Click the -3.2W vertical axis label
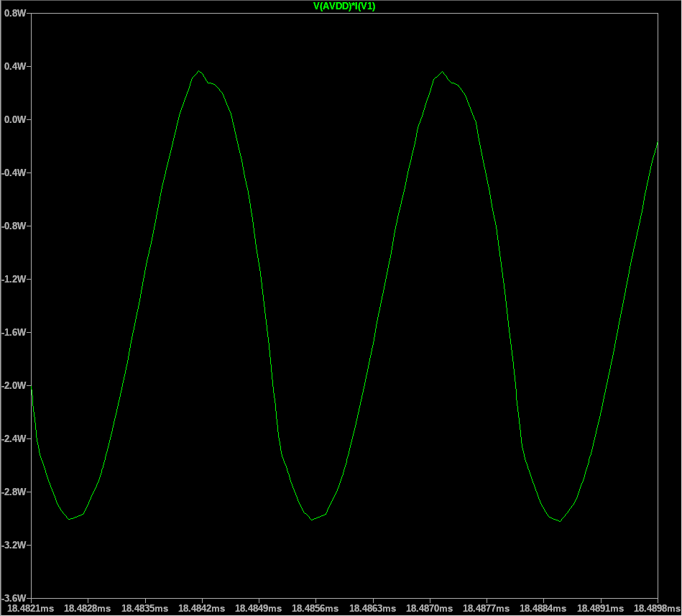Image resolution: width=682 pixels, height=616 pixels. [x=14, y=545]
